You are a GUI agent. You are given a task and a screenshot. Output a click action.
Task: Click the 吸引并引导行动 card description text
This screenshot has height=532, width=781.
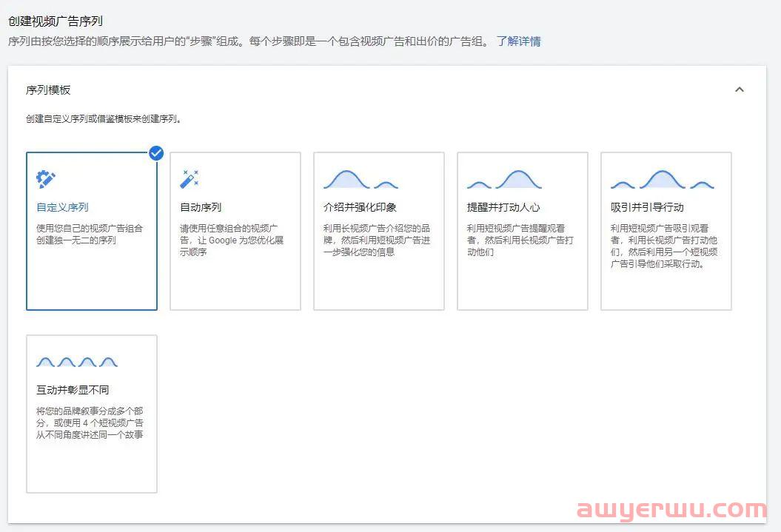click(x=663, y=246)
